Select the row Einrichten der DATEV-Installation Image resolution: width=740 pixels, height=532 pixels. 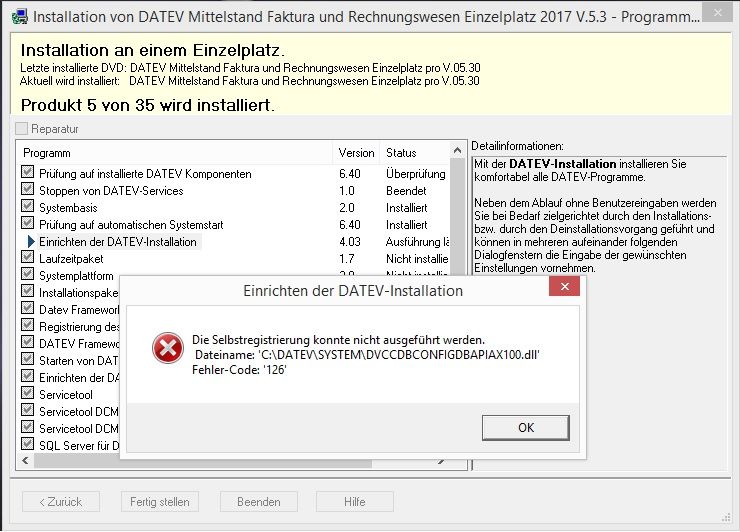[118, 242]
